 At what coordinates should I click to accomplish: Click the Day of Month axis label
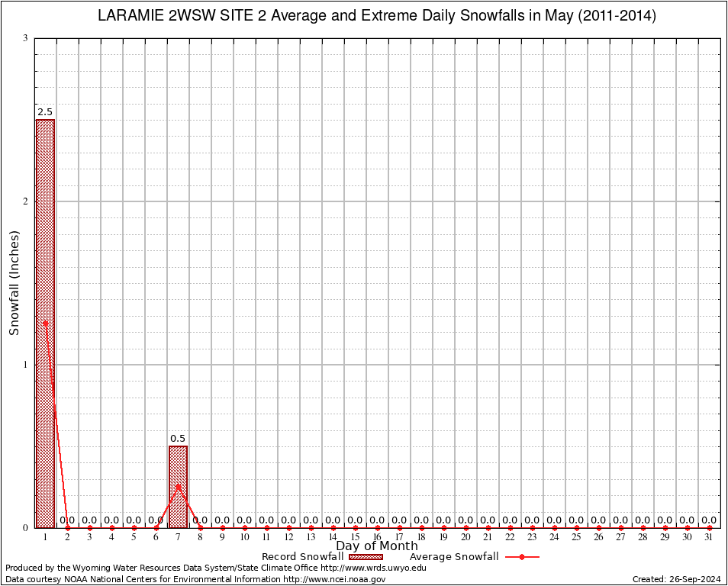pyautogui.click(x=377, y=546)
